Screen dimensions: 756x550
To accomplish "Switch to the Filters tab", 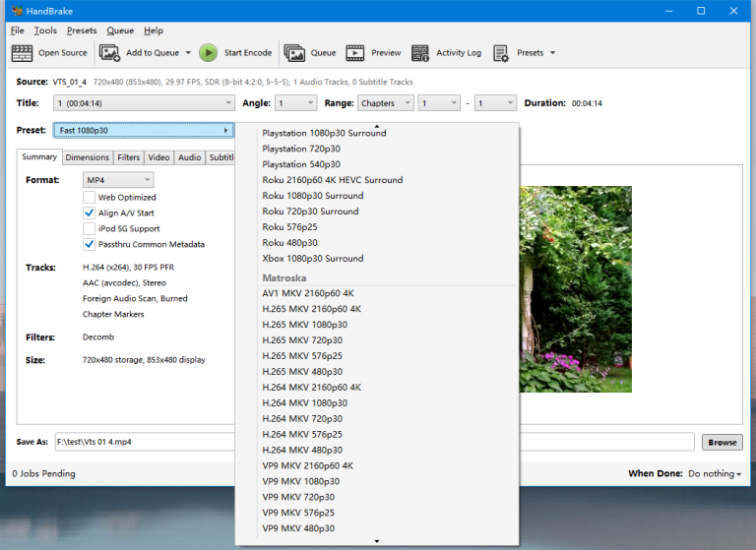I will (128, 157).
